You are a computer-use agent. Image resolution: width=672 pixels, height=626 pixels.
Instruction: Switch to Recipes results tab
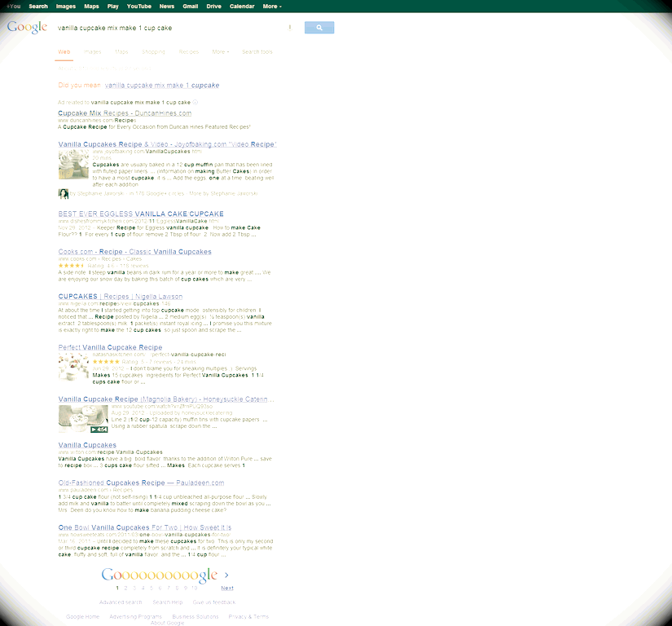pyautogui.click(x=189, y=52)
